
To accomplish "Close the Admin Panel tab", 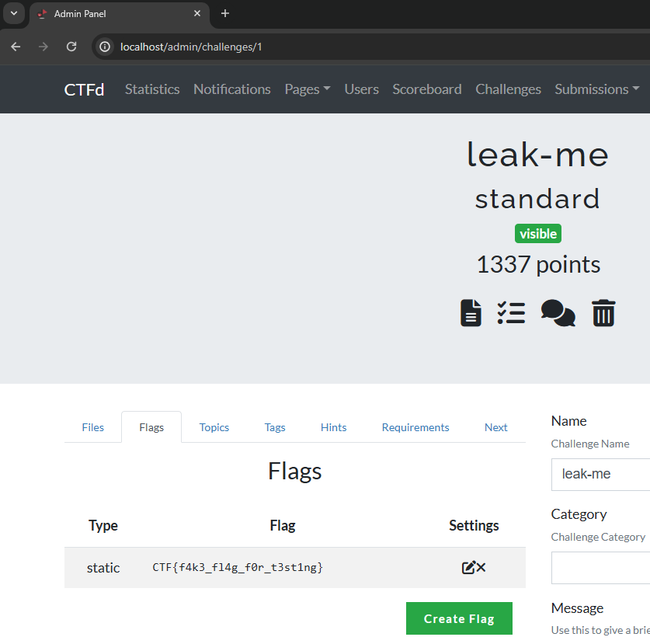I will 197,14.
